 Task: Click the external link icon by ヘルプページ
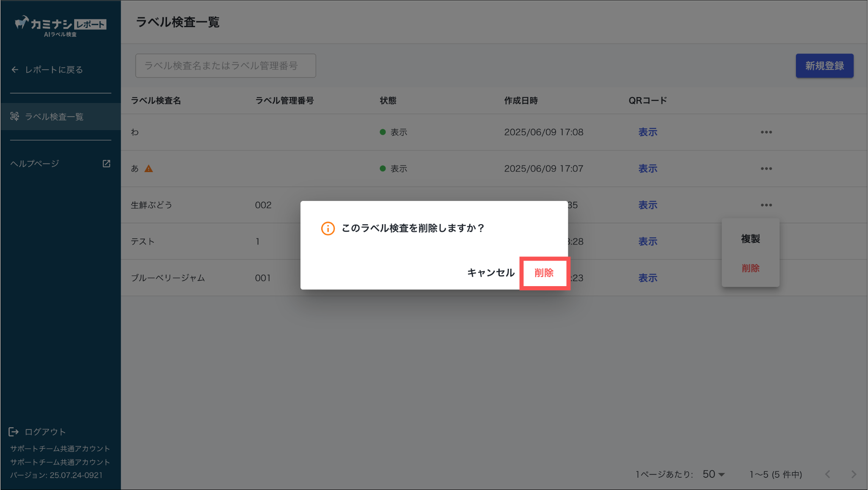tap(106, 164)
